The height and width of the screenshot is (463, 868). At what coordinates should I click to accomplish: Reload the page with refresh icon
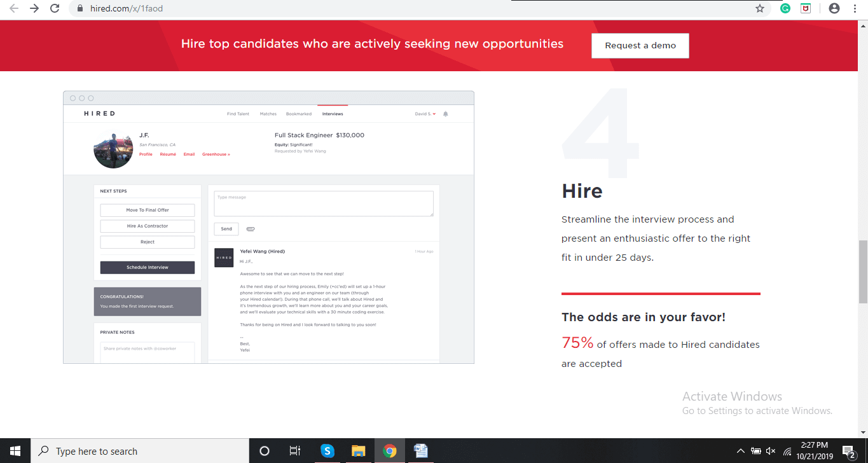[55, 8]
